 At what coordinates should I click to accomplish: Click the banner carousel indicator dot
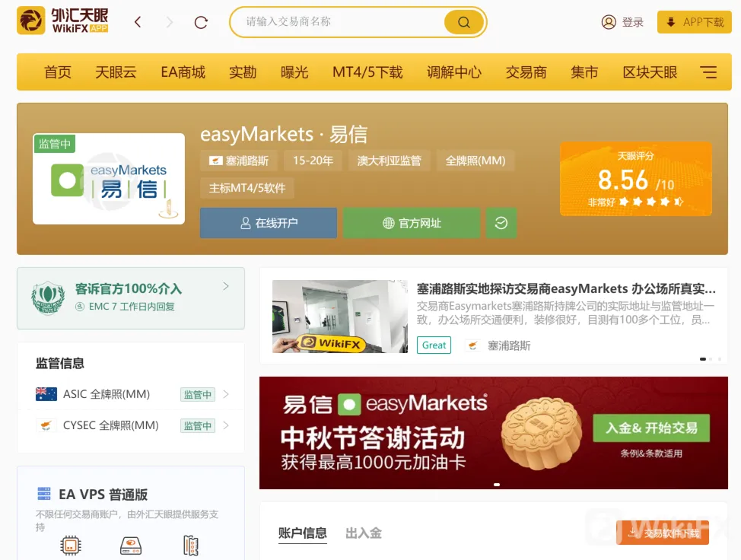point(497,485)
